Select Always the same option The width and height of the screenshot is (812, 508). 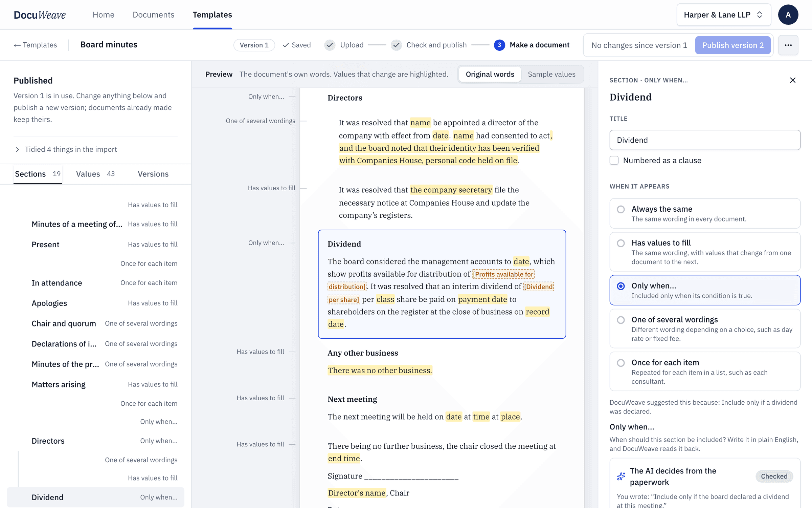(x=705, y=213)
